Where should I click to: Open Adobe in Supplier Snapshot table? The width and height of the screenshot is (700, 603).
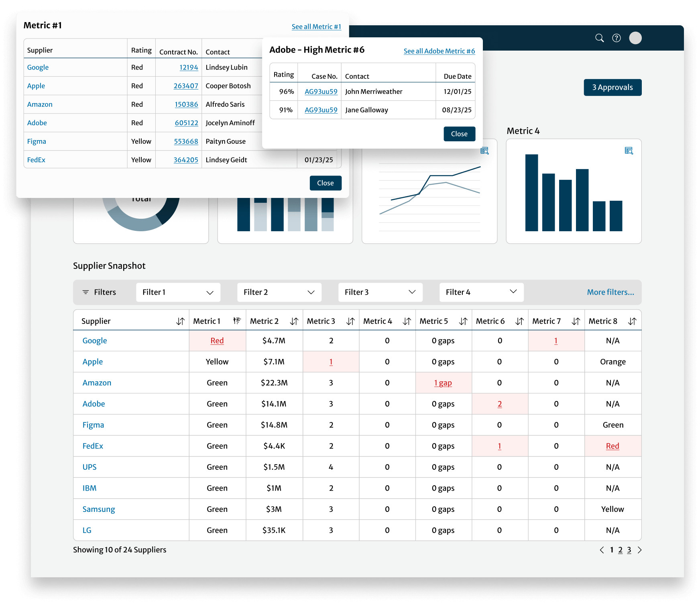click(94, 404)
